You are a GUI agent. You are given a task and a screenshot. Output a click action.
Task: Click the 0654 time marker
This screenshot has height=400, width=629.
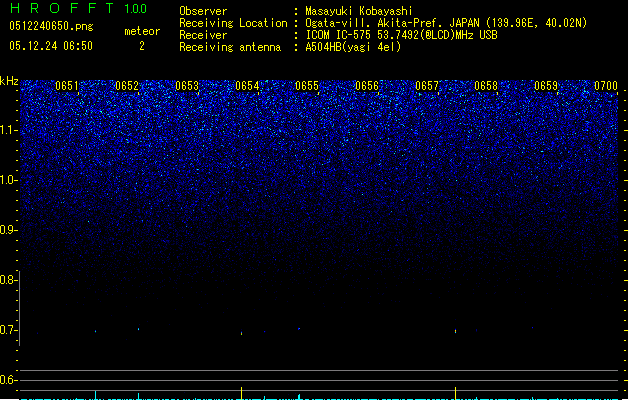[x=247, y=86]
